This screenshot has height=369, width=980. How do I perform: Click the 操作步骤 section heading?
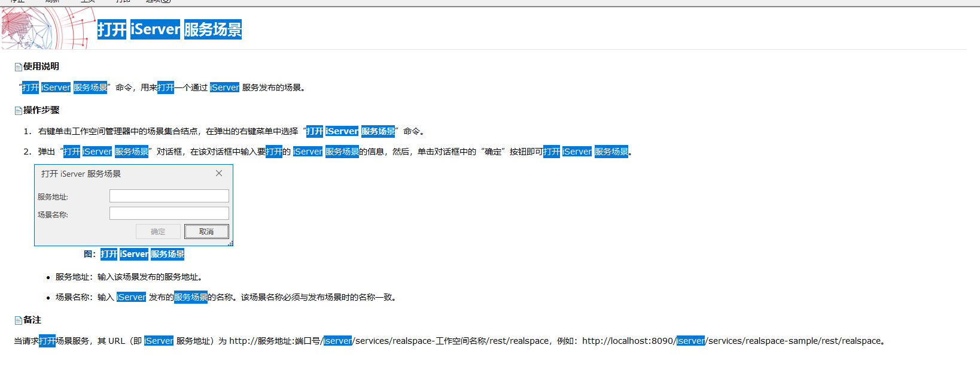[x=41, y=110]
